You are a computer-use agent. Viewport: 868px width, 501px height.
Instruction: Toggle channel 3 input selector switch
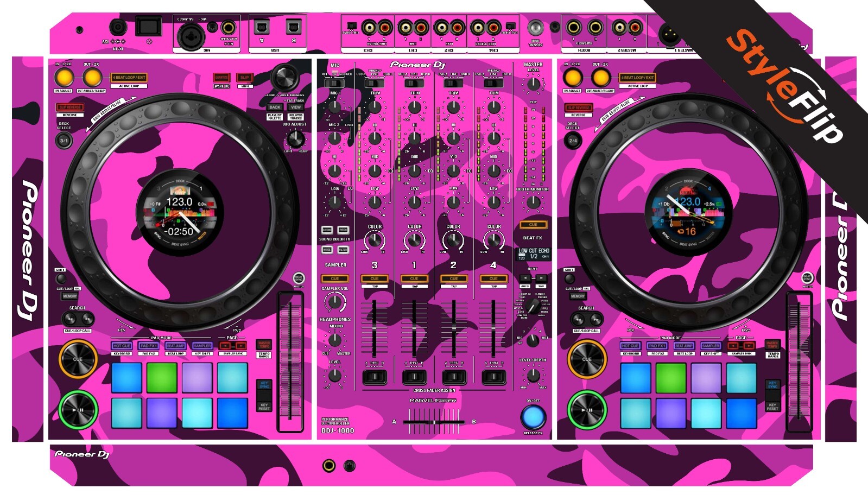(374, 83)
